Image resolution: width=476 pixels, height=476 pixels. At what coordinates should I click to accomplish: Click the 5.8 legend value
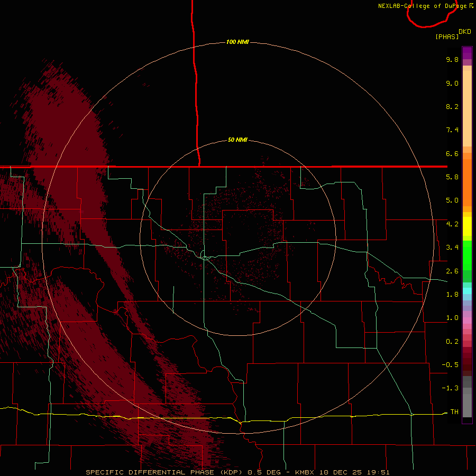pyautogui.click(x=452, y=177)
